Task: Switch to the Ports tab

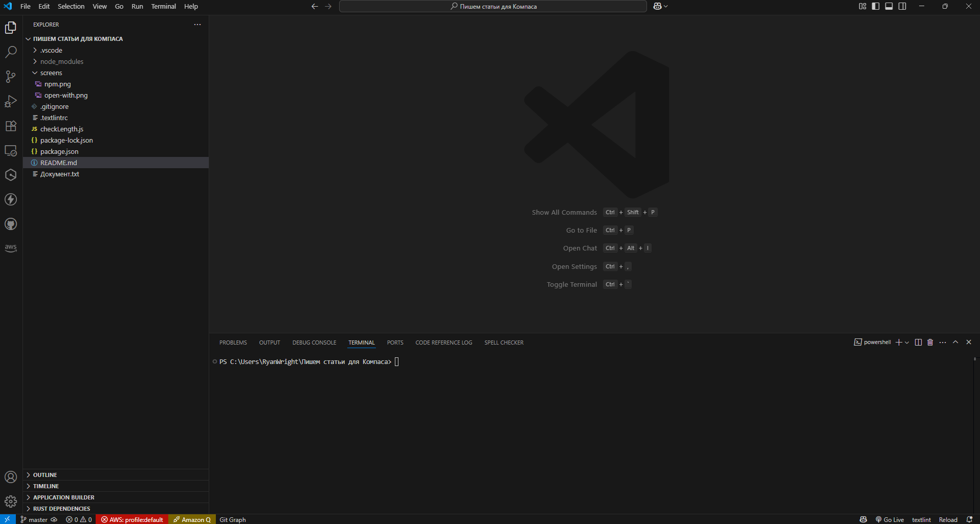Action: click(395, 343)
